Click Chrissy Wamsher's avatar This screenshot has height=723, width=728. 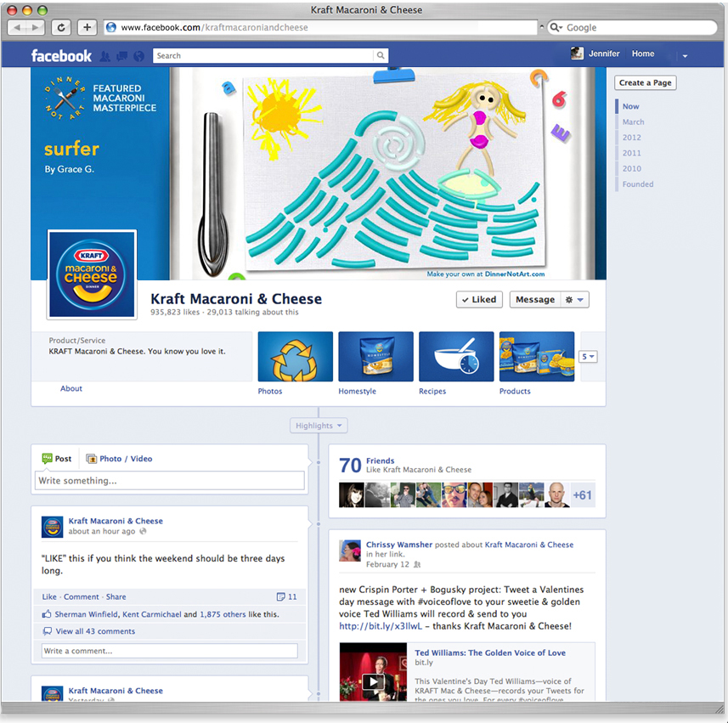(350, 551)
